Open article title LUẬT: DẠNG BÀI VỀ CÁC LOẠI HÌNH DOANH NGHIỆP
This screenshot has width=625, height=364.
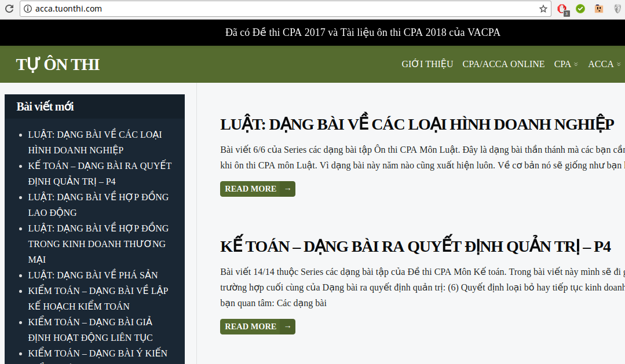[x=417, y=124]
